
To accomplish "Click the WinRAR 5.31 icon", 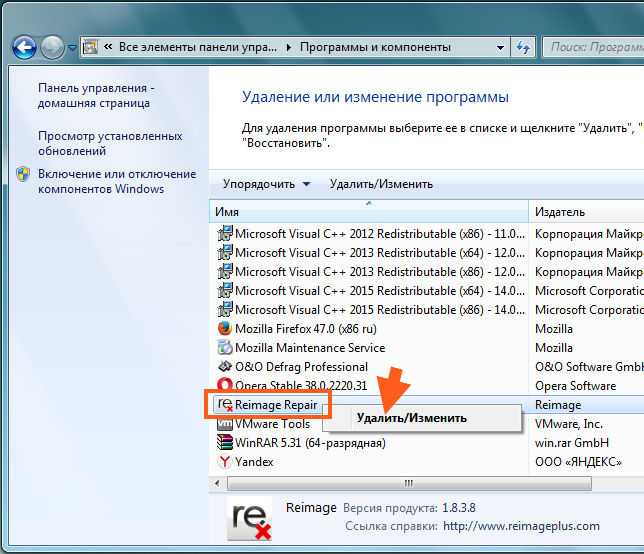I will 225,443.
